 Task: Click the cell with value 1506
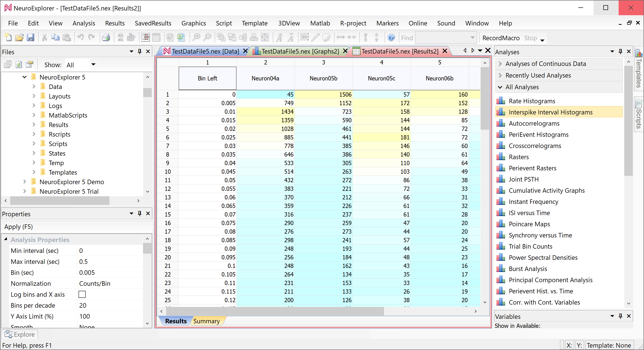pos(324,94)
